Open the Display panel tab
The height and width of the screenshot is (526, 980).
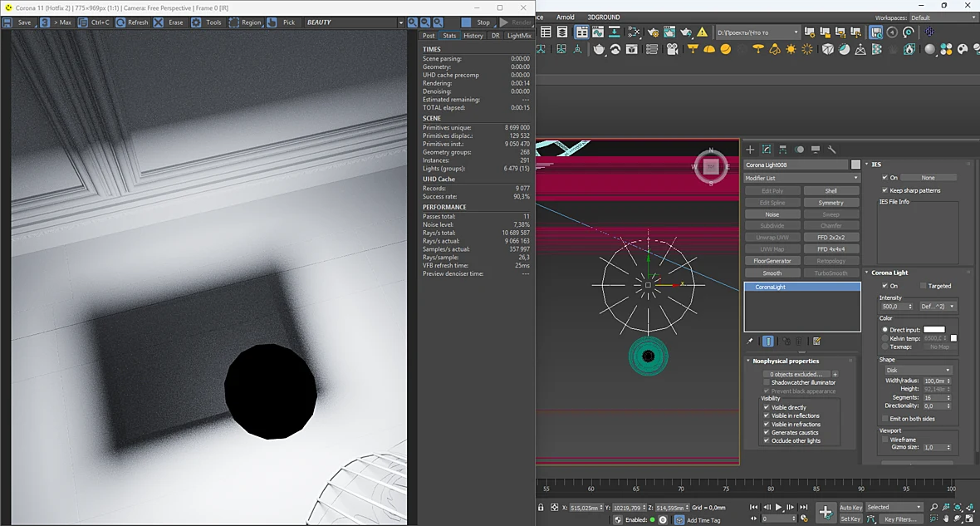(816, 150)
